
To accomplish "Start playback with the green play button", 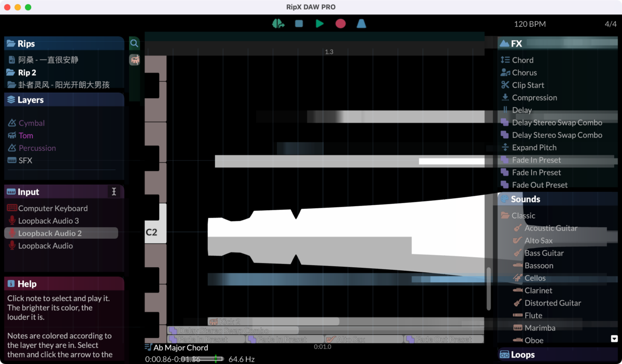I will (320, 23).
